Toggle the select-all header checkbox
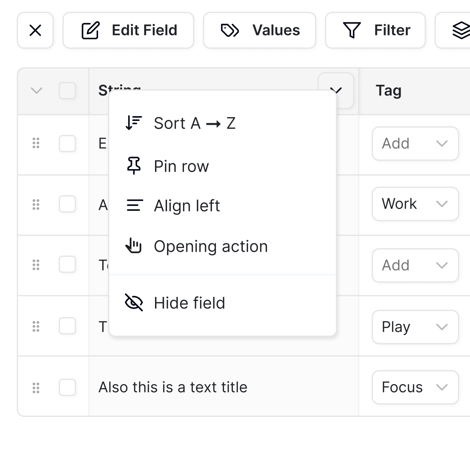The image size is (470, 476). click(67, 91)
